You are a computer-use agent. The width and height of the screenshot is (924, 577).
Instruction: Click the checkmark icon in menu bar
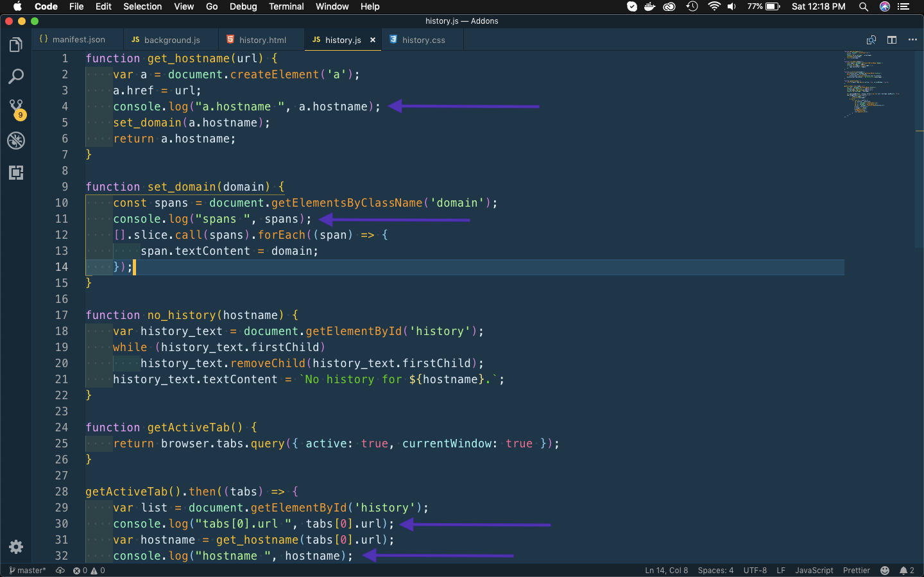632,6
